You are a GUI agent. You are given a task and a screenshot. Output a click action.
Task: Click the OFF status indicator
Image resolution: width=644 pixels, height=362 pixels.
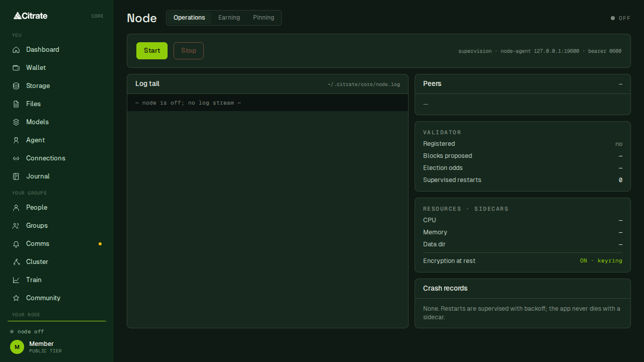pos(620,18)
